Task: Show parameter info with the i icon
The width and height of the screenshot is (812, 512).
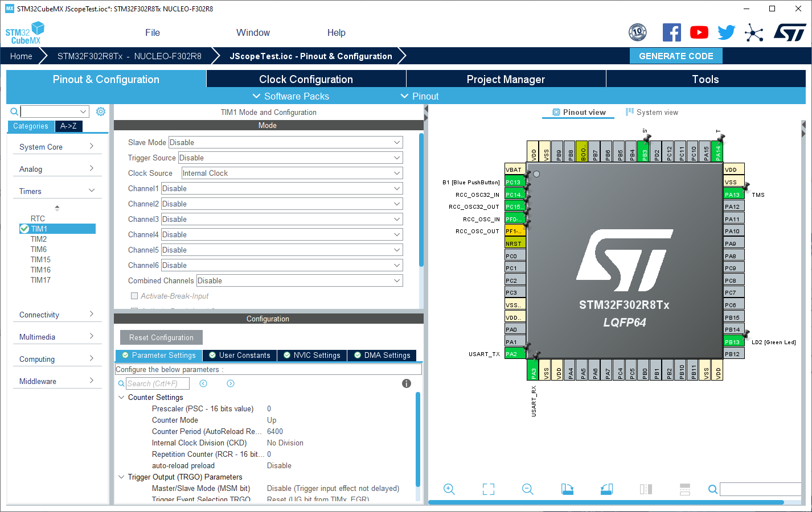Action: tap(407, 383)
